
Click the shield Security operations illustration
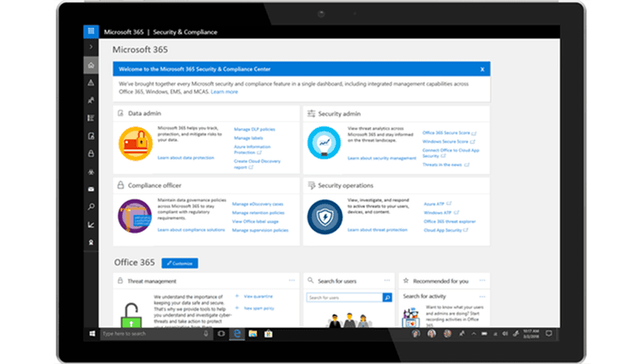[x=325, y=216]
